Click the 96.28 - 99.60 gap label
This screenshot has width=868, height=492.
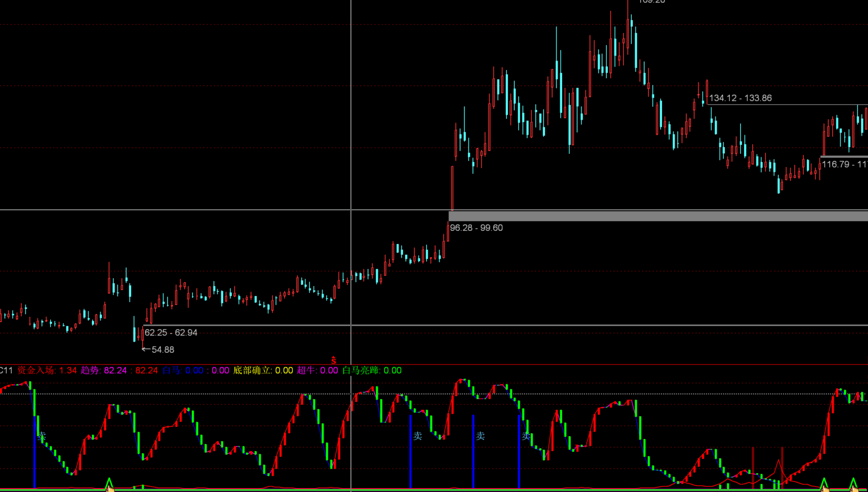pos(476,228)
